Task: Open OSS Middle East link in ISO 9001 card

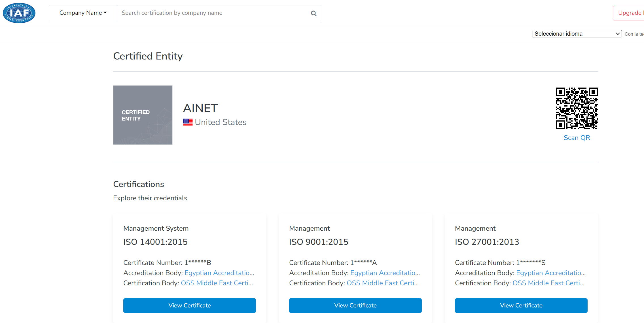Action: 382,283
